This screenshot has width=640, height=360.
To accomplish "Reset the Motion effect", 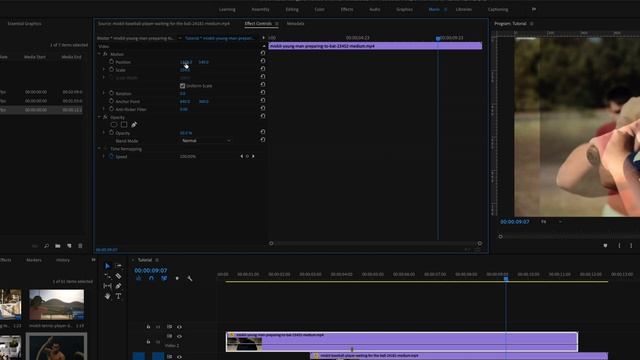I will pos(263,53).
